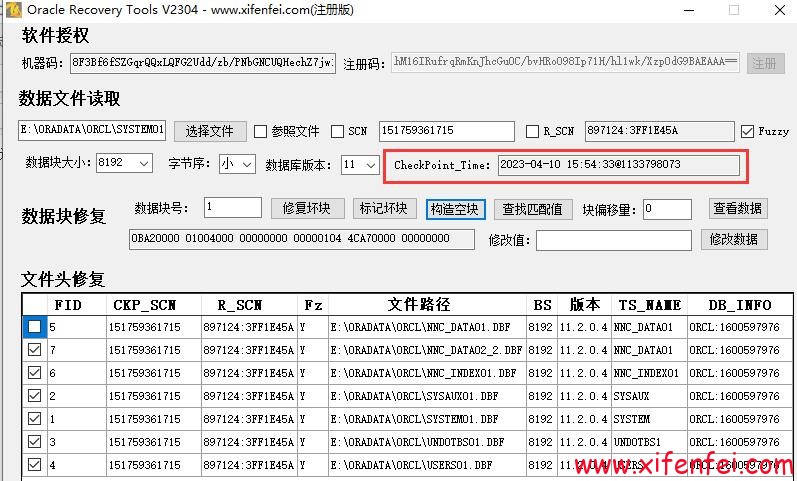Click the 注册码 text field

click(x=565, y=62)
